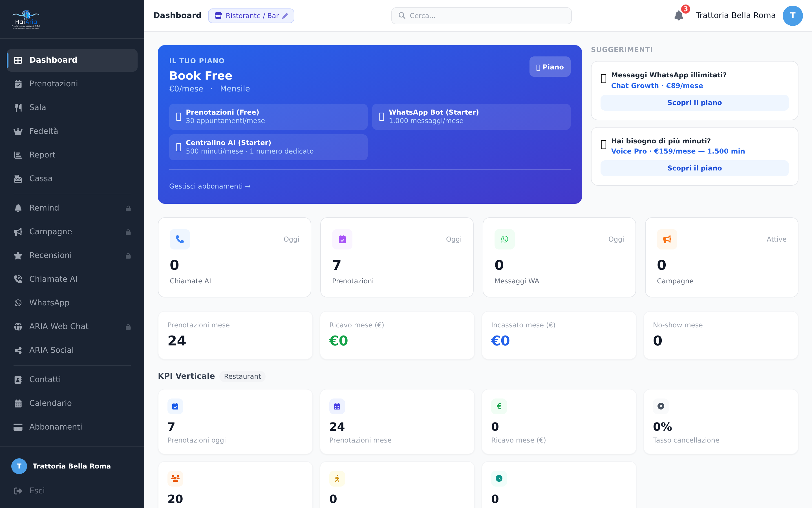Image resolution: width=812 pixels, height=508 pixels.
Task: Click the lock icon next to Remind
Action: 128,208
